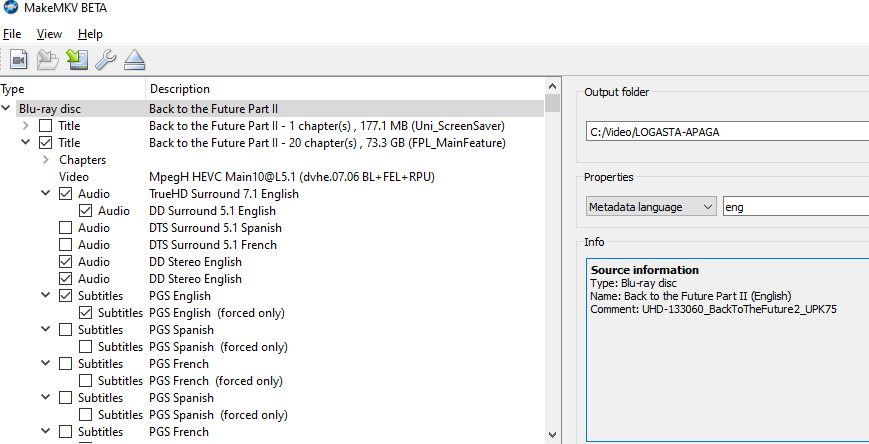Uncheck the TrueHD Surround 7.1 English audio

point(65,194)
